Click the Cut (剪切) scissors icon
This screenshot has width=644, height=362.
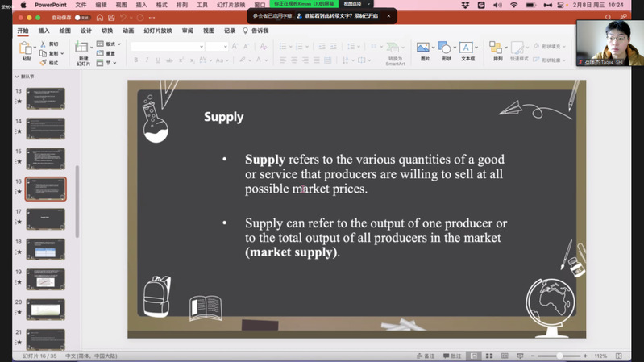(44, 44)
